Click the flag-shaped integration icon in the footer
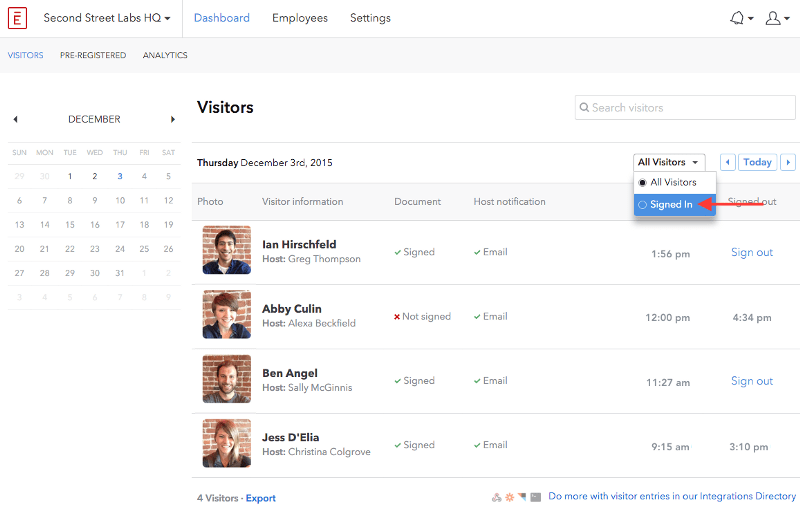The height and width of the screenshot is (518, 800). pos(522,497)
